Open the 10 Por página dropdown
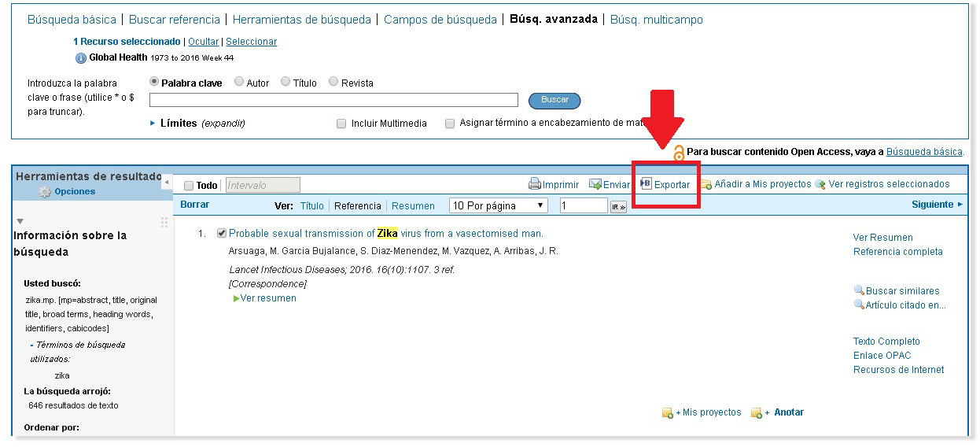The width and height of the screenshot is (980, 447). click(498, 205)
